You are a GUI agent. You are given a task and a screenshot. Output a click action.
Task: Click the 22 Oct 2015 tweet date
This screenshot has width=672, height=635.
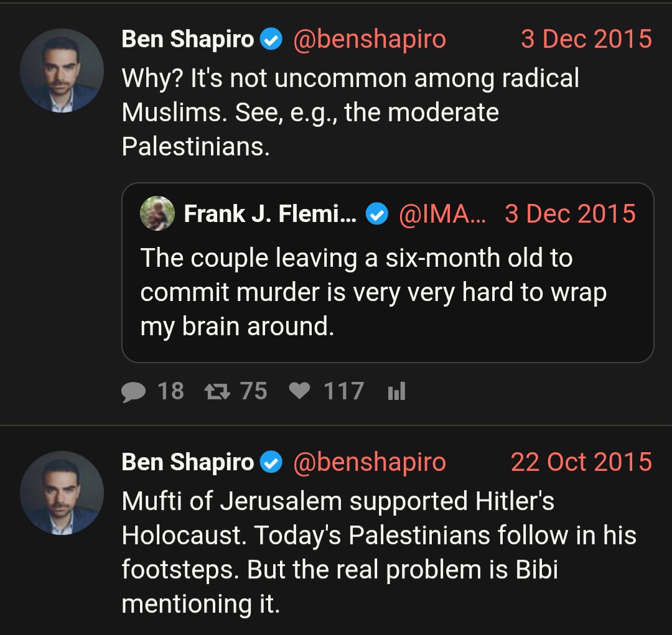[581, 462]
